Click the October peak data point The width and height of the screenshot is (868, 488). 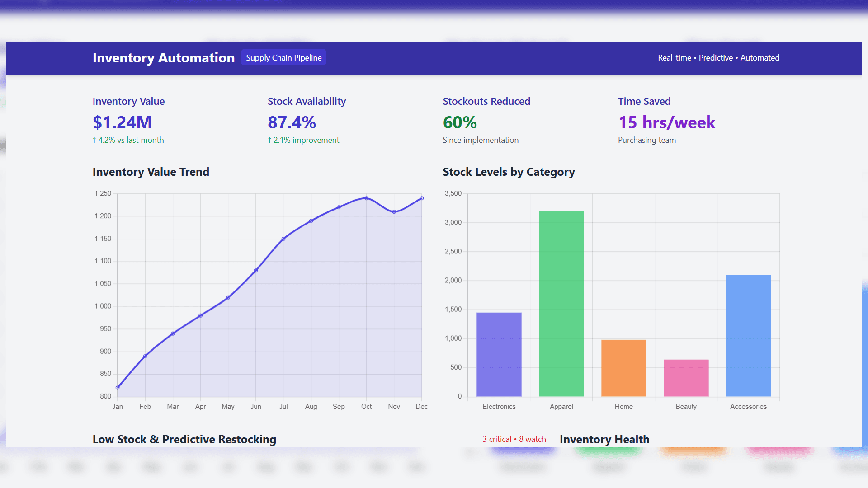tap(366, 198)
